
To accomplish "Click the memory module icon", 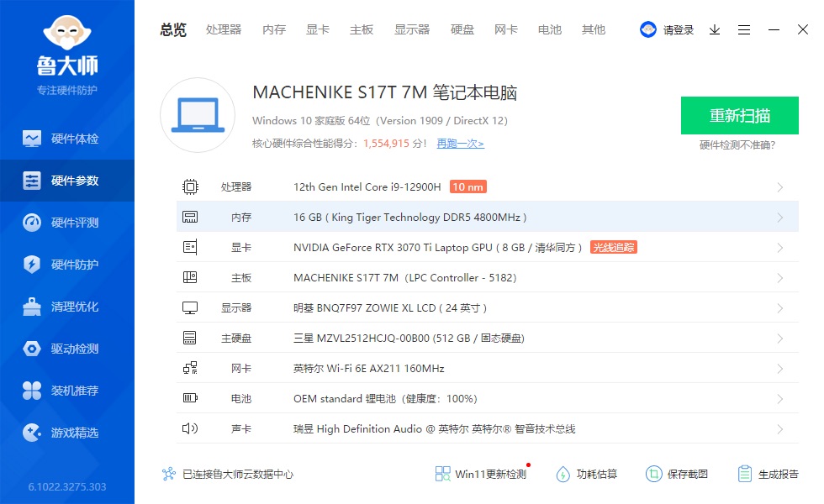I will tap(190, 217).
